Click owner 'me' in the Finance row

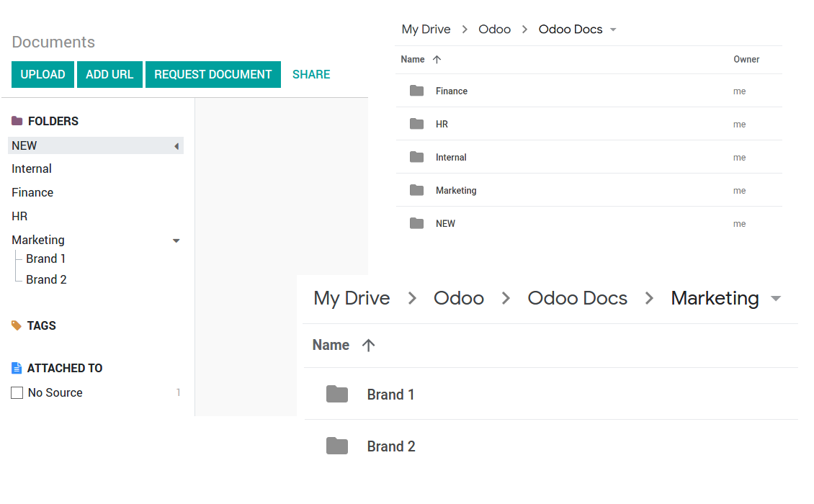point(739,91)
